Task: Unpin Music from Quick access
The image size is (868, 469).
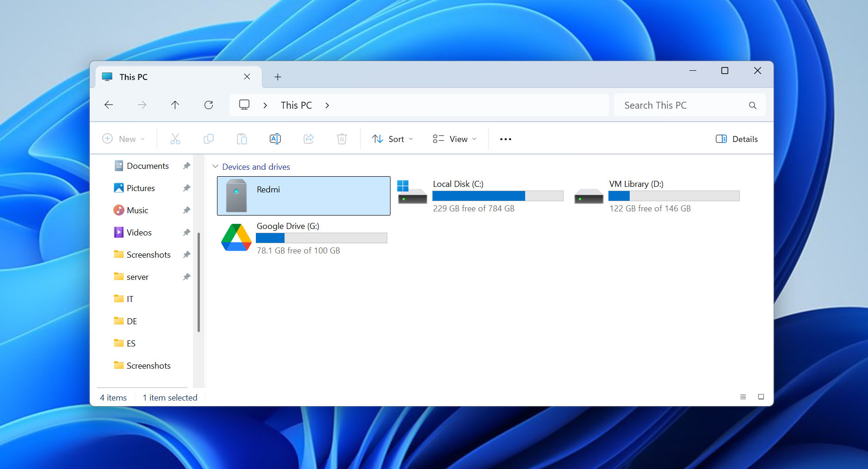Action: tap(186, 210)
